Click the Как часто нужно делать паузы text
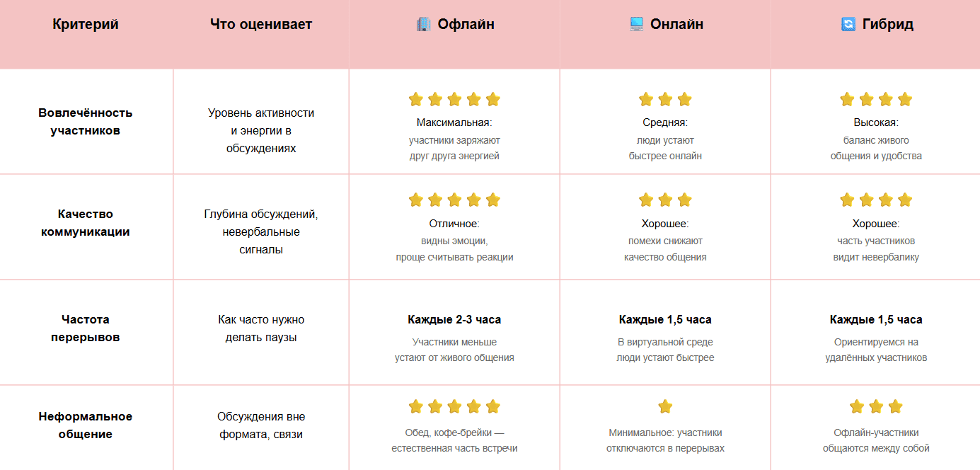980x470 pixels. tap(261, 328)
